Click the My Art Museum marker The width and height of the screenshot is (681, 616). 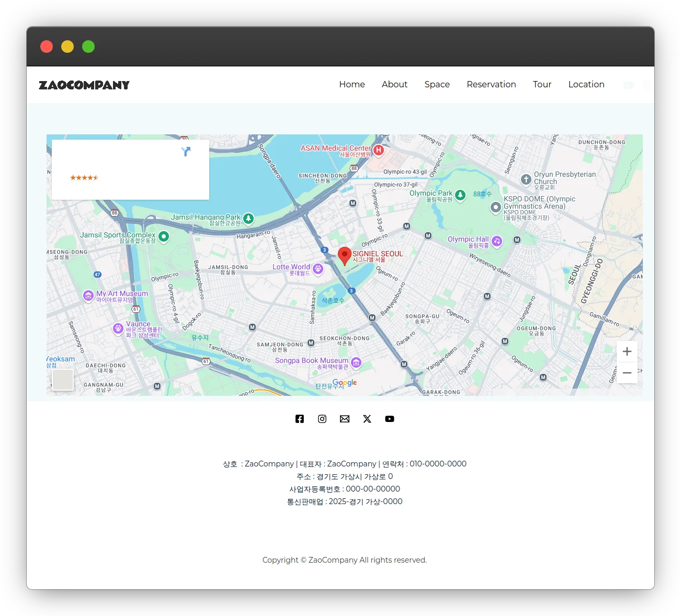click(88, 295)
